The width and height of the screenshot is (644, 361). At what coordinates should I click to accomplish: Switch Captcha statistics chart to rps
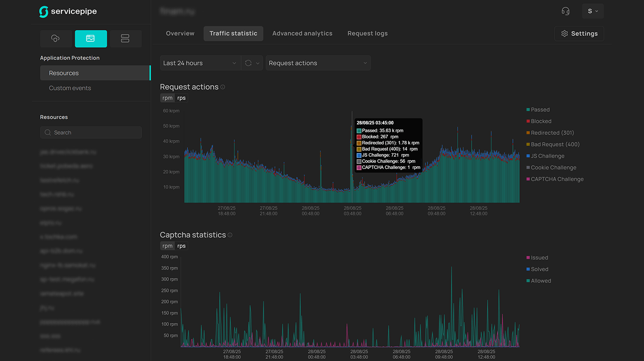[182, 246]
